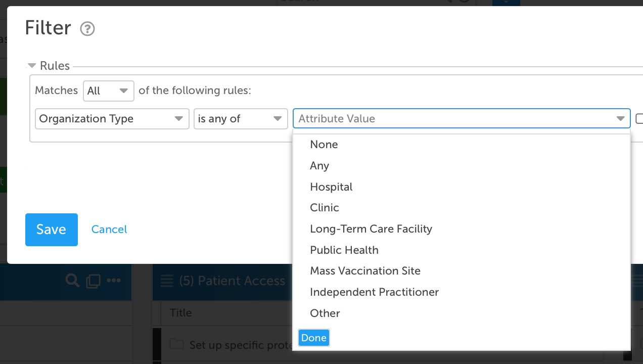Open the 'is any of' operator dropdown
Viewport: 643px width, 364px height.
(x=240, y=119)
